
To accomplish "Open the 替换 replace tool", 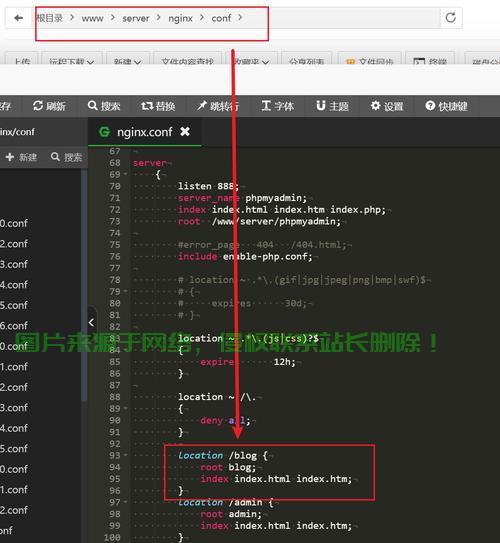I will pyautogui.click(x=158, y=106).
